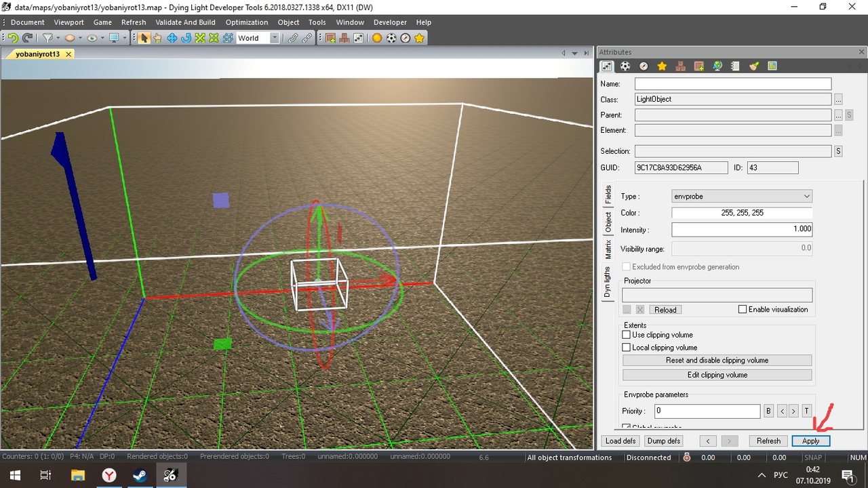Click the Reload projector button

[x=665, y=310]
